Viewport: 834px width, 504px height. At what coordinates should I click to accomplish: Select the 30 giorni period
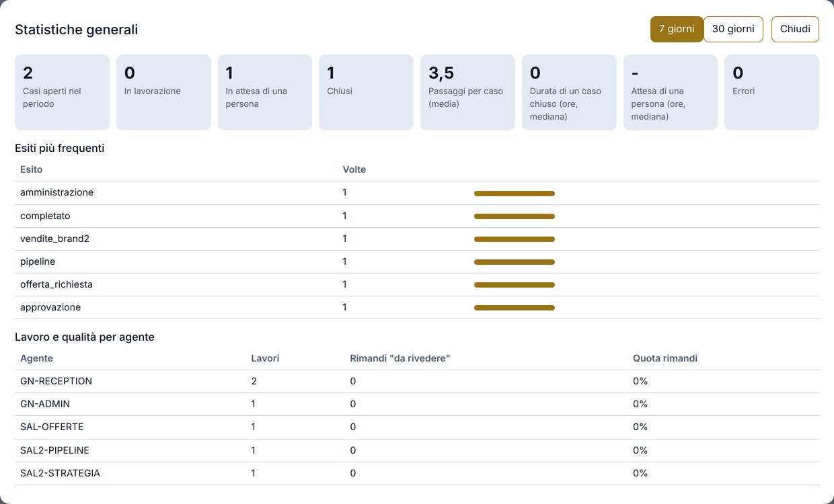tap(733, 30)
